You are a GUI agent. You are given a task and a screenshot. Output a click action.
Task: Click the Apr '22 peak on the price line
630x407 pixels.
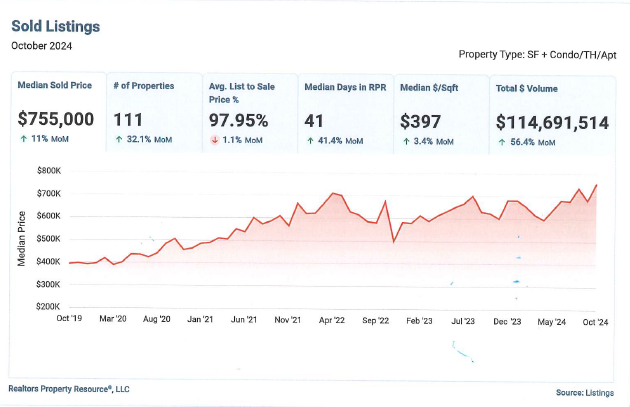click(333, 193)
